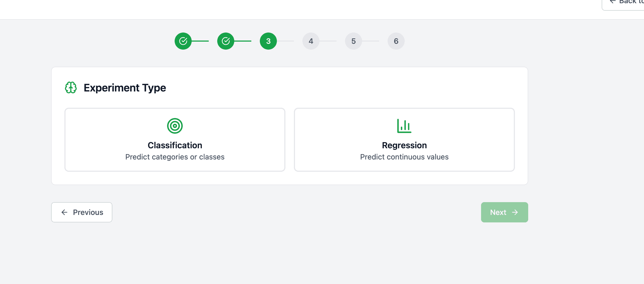The width and height of the screenshot is (644, 284).
Task: Click the Regression bar chart icon
Action: coord(404,126)
